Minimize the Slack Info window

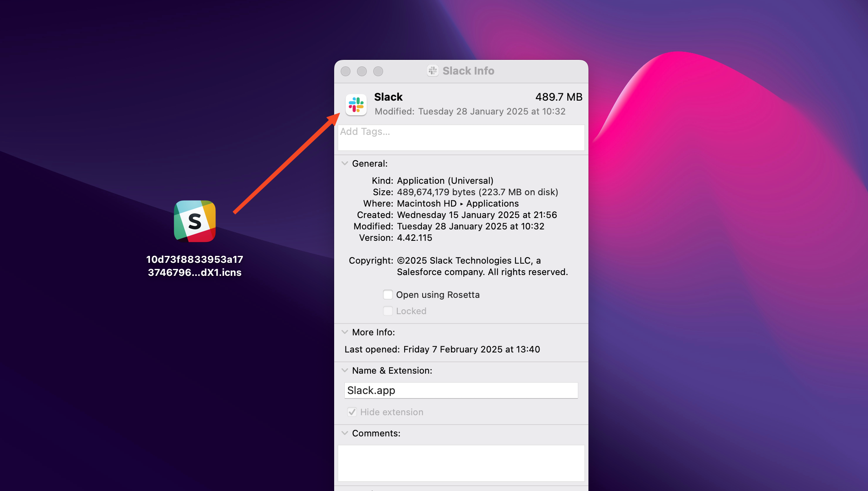point(362,71)
